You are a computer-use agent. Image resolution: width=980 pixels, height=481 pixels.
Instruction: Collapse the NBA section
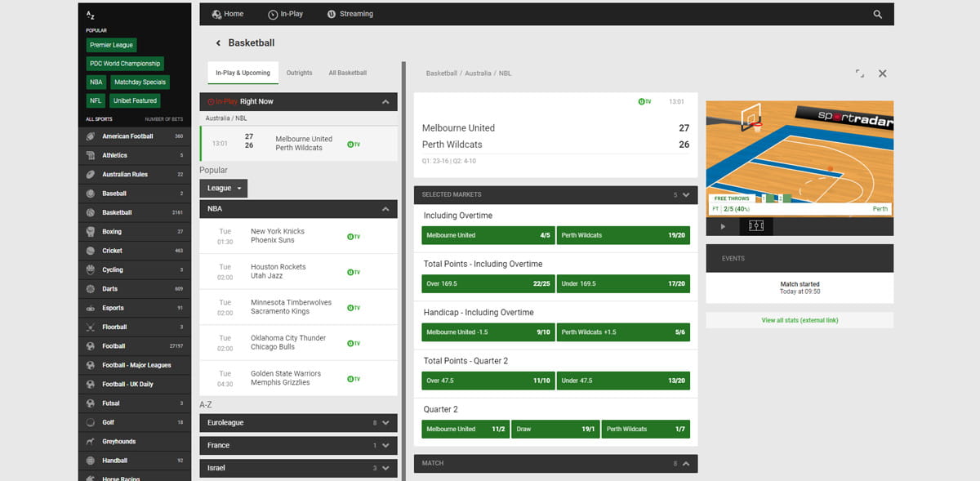[385, 209]
